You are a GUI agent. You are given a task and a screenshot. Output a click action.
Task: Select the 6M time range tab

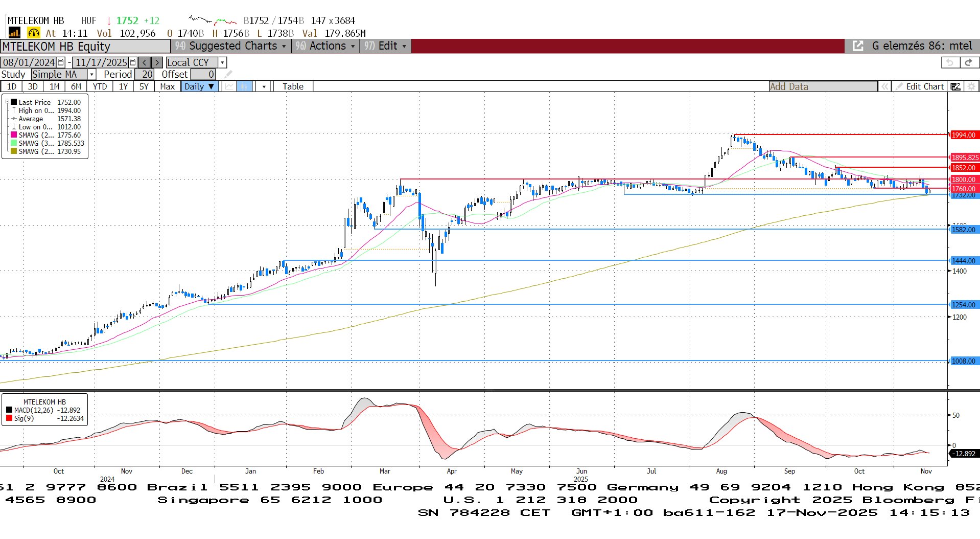pos(76,86)
